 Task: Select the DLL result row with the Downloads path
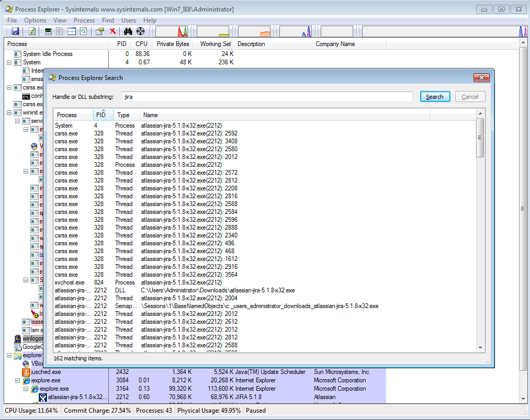265,290
